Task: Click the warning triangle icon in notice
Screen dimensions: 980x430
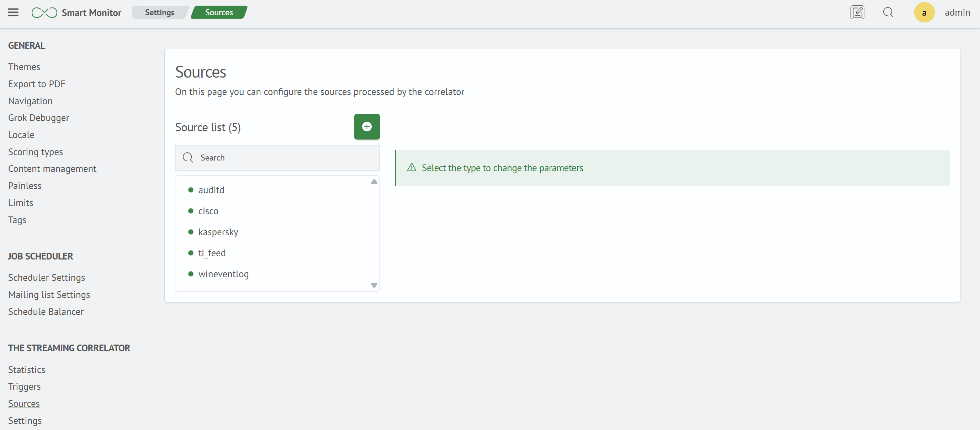Action: tap(412, 167)
